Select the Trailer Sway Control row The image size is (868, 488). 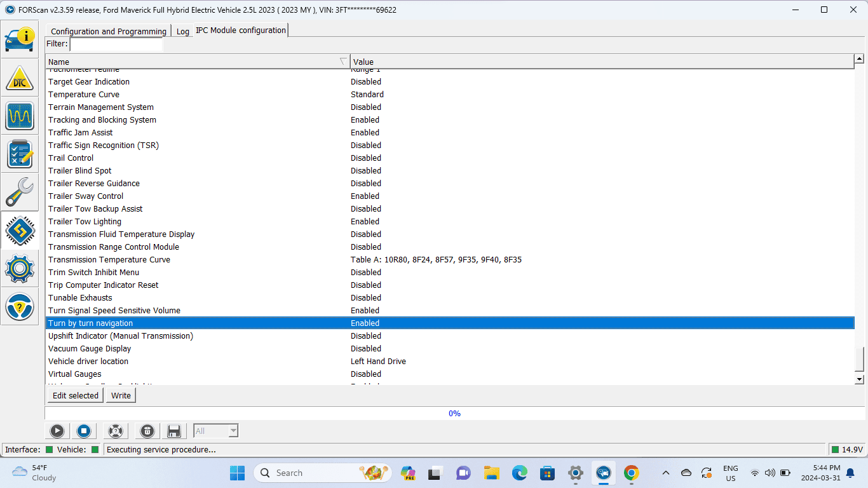(x=450, y=196)
